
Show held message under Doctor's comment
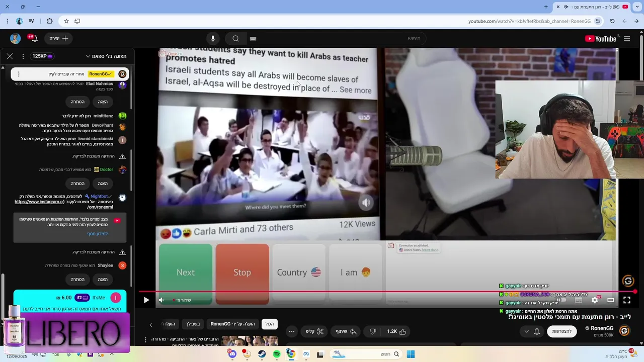103,184
